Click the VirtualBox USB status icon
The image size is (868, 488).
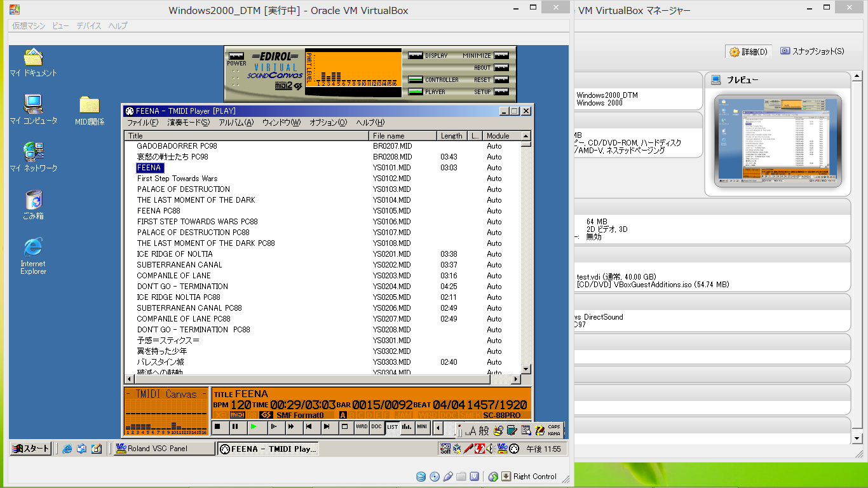tap(448, 477)
